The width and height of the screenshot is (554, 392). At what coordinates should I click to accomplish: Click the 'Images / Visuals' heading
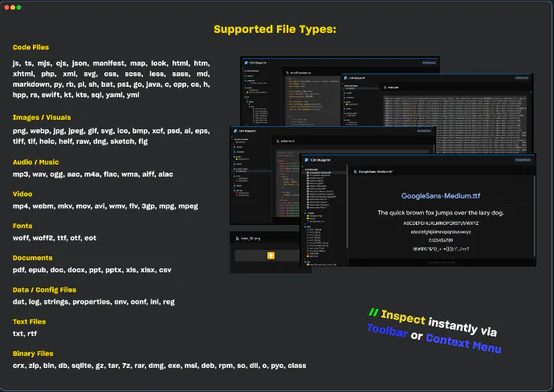(42, 117)
